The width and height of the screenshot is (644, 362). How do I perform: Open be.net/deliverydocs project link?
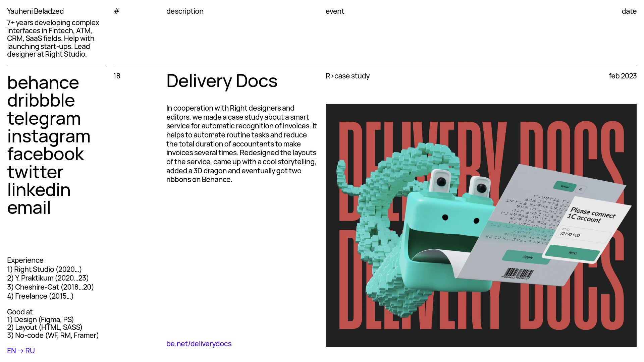point(199,344)
